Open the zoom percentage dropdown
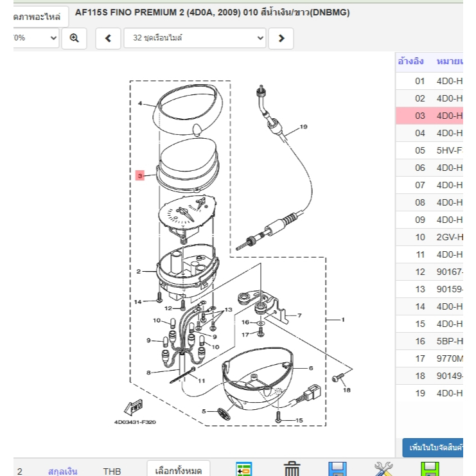The image size is (476, 476). [x=36, y=38]
